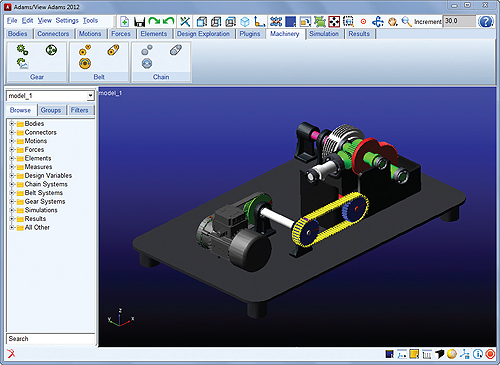Select the Belt Systems tree item
500x365 pixels.
(x=44, y=193)
